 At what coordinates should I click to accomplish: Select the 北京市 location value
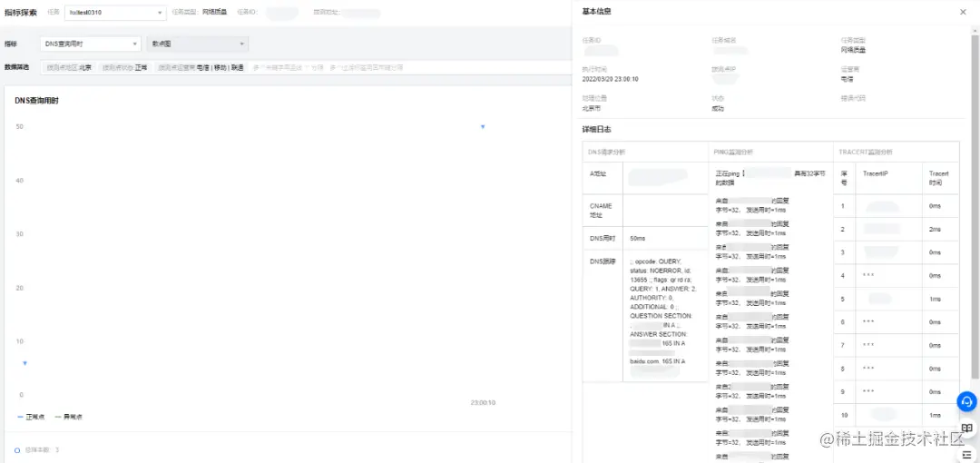point(592,108)
